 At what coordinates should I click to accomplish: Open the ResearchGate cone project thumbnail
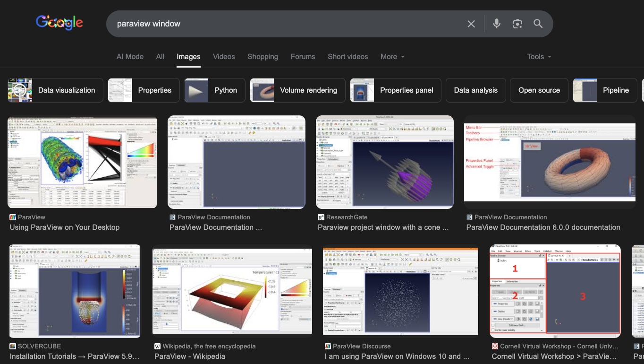click(x=385, y=162)
